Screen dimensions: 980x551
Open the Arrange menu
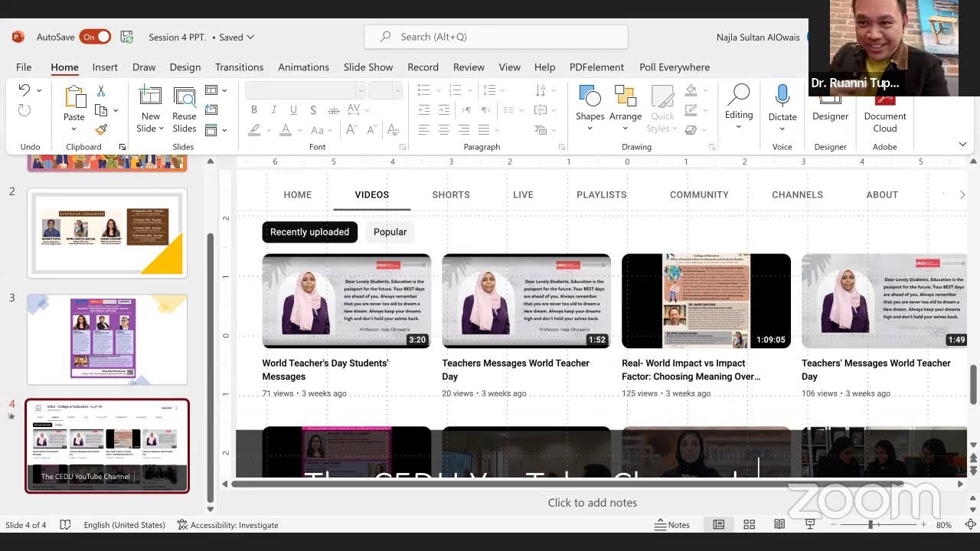click(626, 109)
